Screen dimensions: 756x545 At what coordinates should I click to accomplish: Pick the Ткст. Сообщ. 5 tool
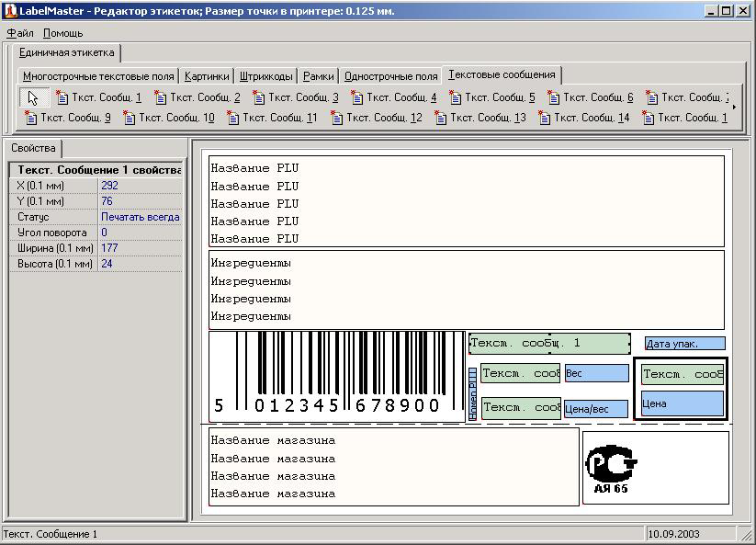[491, 97]
